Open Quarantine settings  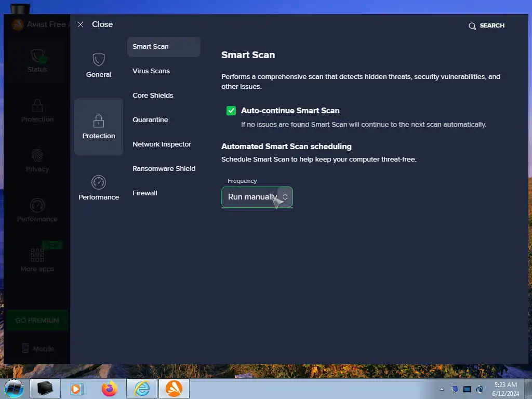click(x=150, y=120)
